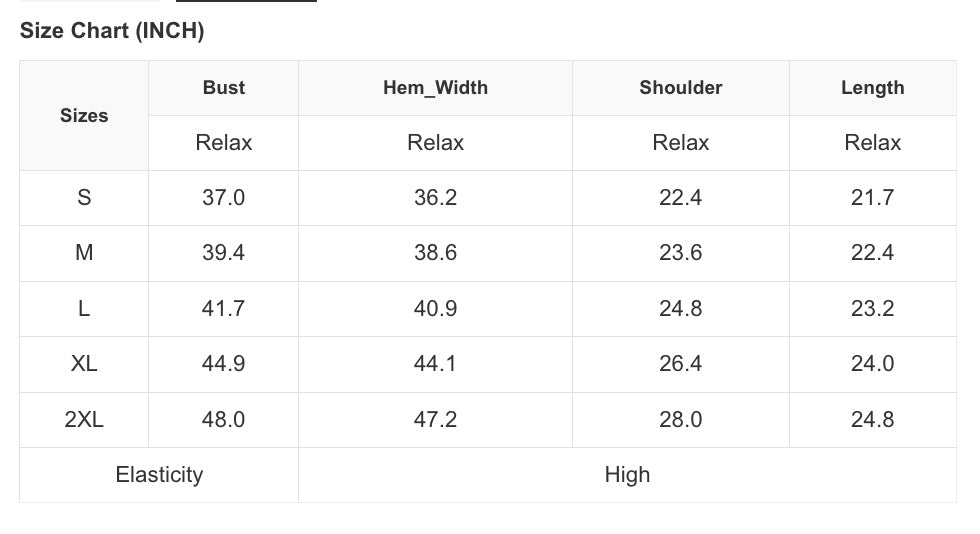Click the Bust column header
The height and width of the screenshot is (534, 980).
point(223,88)
